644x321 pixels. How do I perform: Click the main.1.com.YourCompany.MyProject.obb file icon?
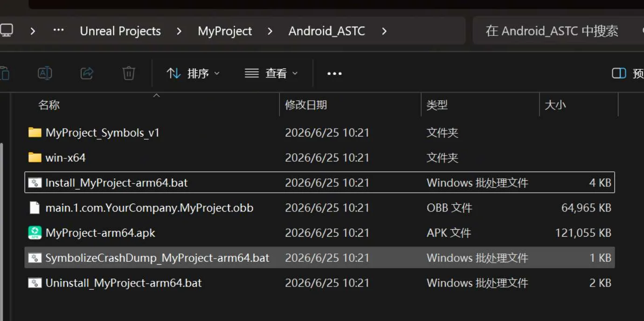coord(35,208)
